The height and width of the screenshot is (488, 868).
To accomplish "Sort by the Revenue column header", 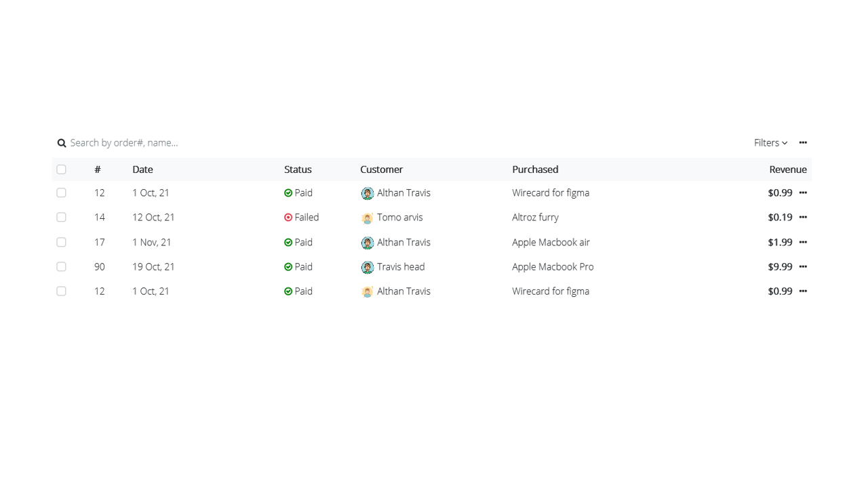I will 787,169.
